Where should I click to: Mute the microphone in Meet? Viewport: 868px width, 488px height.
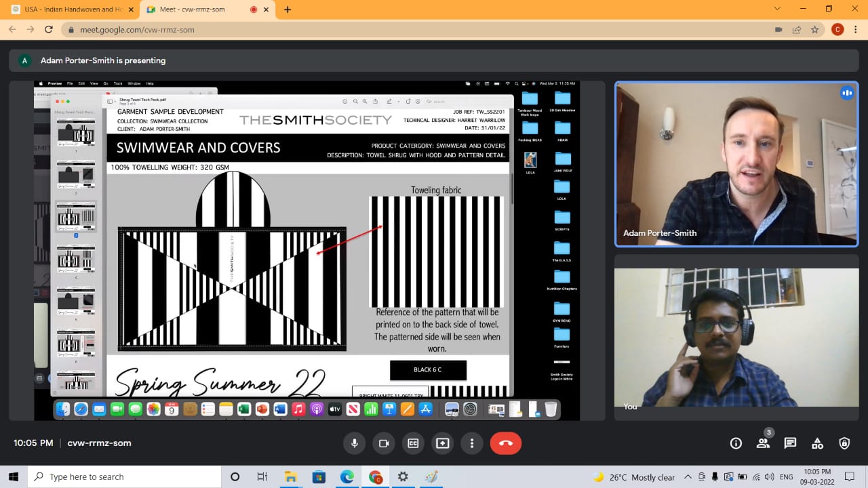(x=354, y=443)
